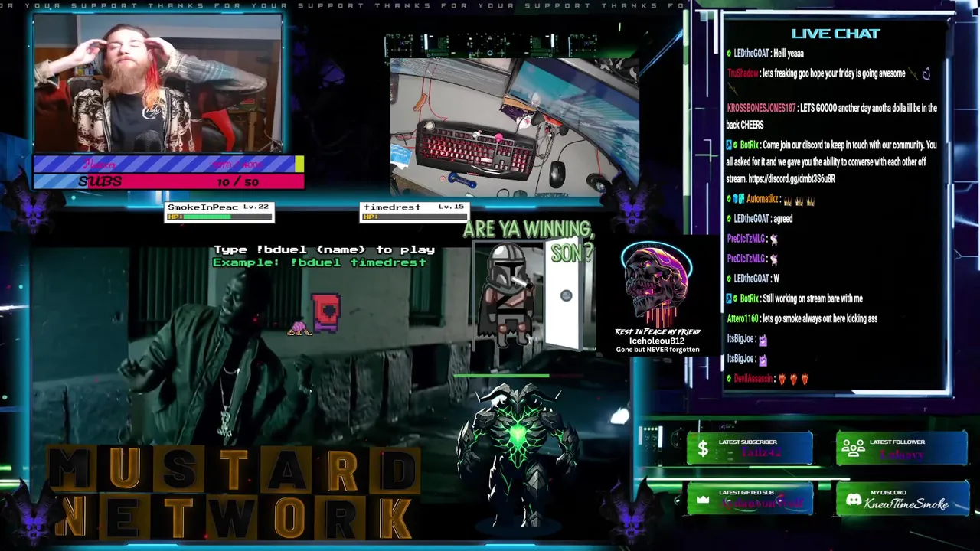This screenshot has width=980, height=551.
Task: Click the timedrest Lv.15 name label
Action: [413, 207]
